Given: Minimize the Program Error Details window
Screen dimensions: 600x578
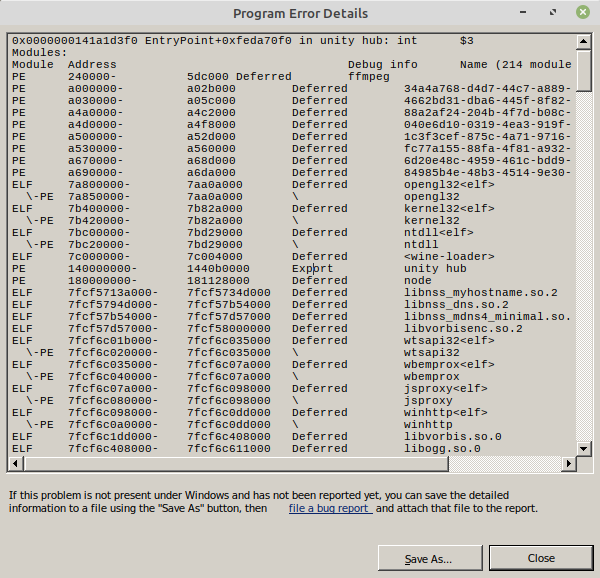Looking at the screenshot, I should [523, 13].
